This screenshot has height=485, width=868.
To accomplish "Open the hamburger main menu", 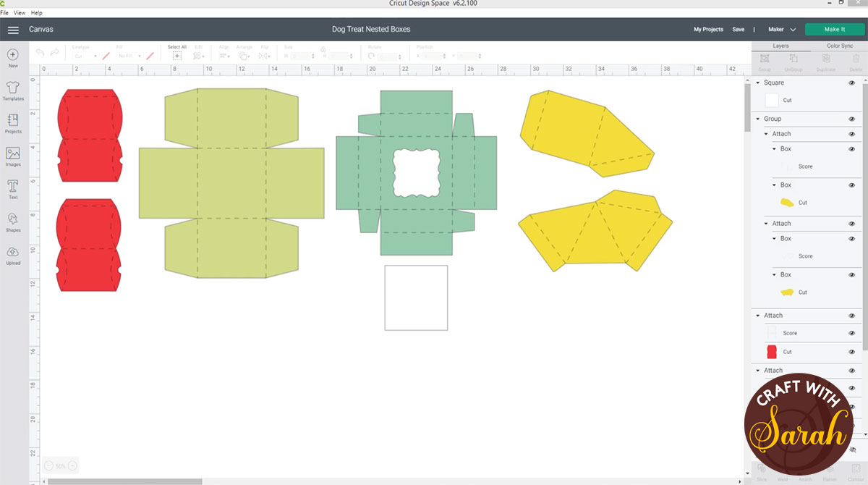I will point(13,30).
